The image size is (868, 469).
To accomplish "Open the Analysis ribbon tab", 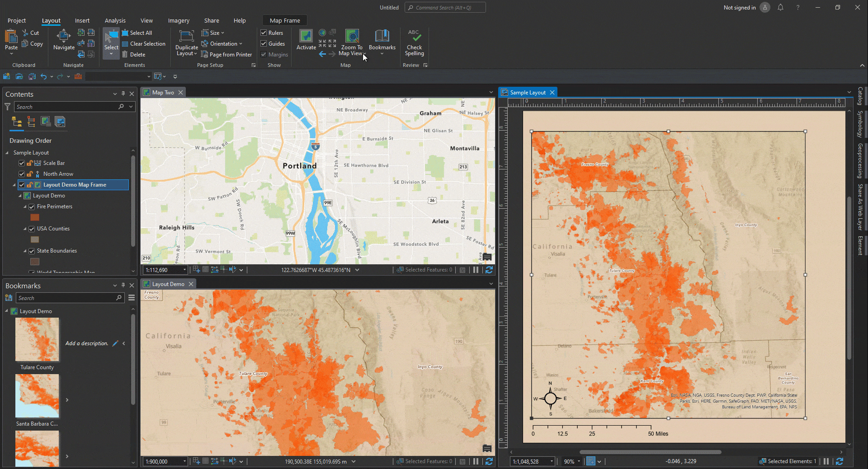I will click(115, 20).
